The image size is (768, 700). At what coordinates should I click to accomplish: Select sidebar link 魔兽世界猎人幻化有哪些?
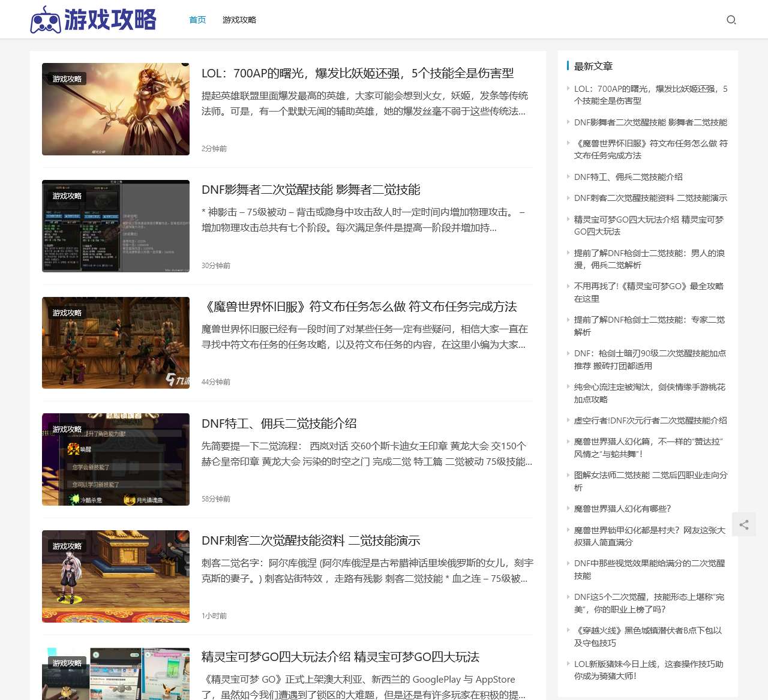622,509
